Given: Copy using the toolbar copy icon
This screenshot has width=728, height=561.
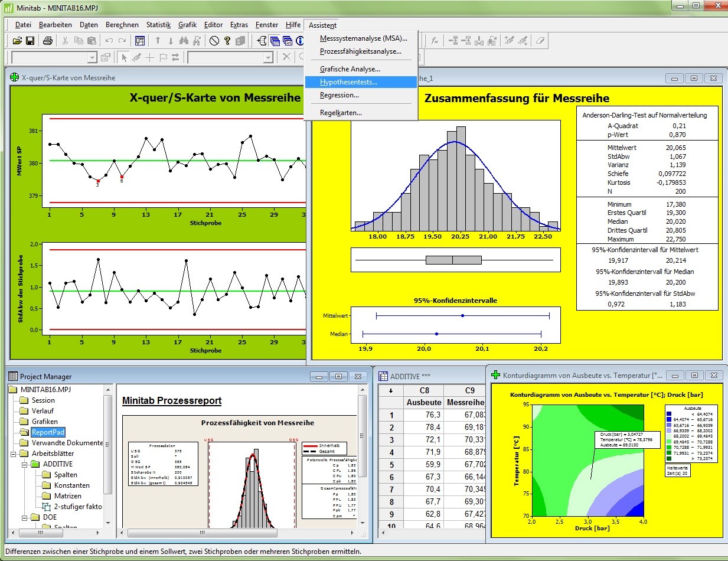Looking at the screenshot, I should (79, 41).
